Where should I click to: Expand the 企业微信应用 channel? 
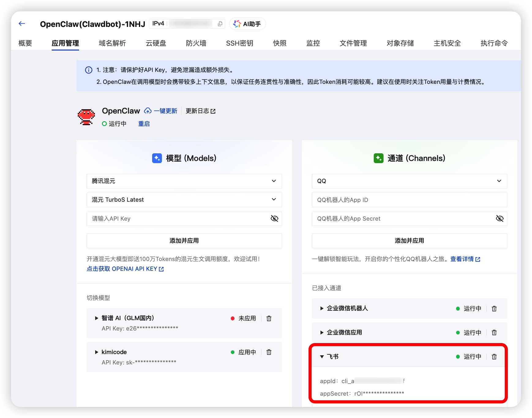tap(322, 333)
